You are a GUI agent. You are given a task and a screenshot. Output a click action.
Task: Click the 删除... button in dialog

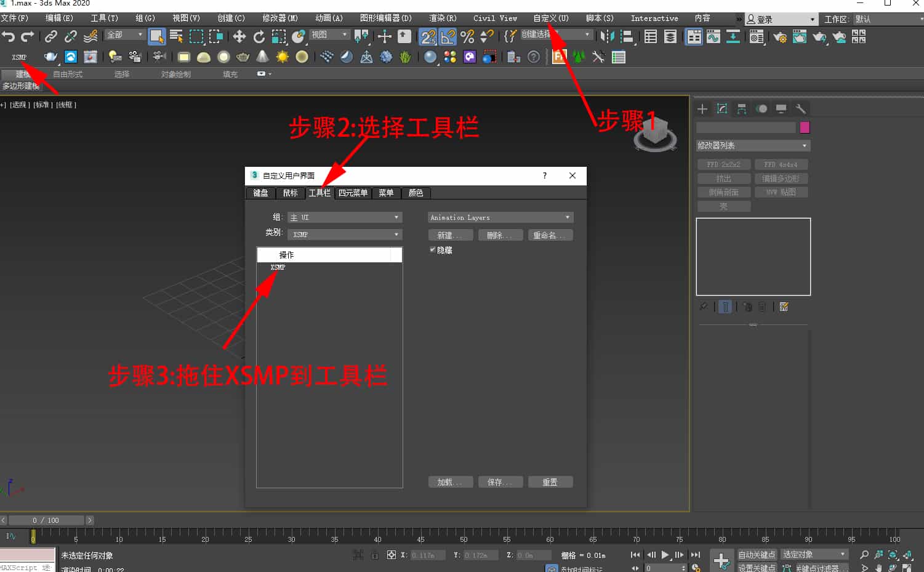[x=500, y=235]
